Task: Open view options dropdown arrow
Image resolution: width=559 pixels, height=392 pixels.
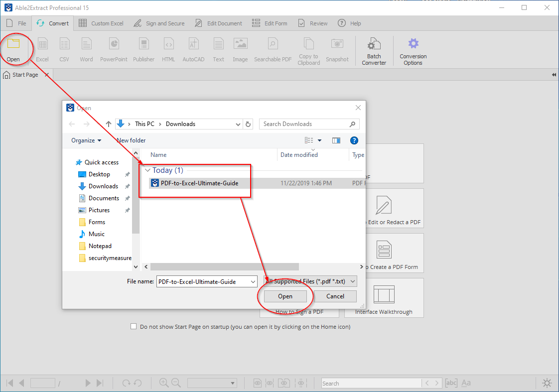Action: 320,140
